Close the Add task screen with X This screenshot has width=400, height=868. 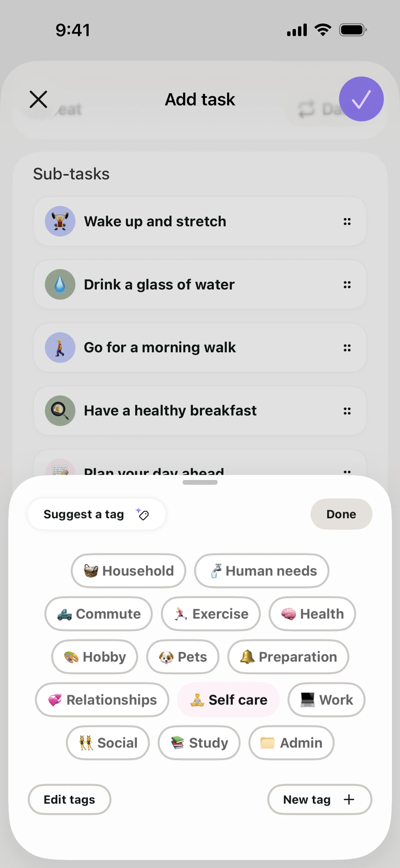pos(38,99)
